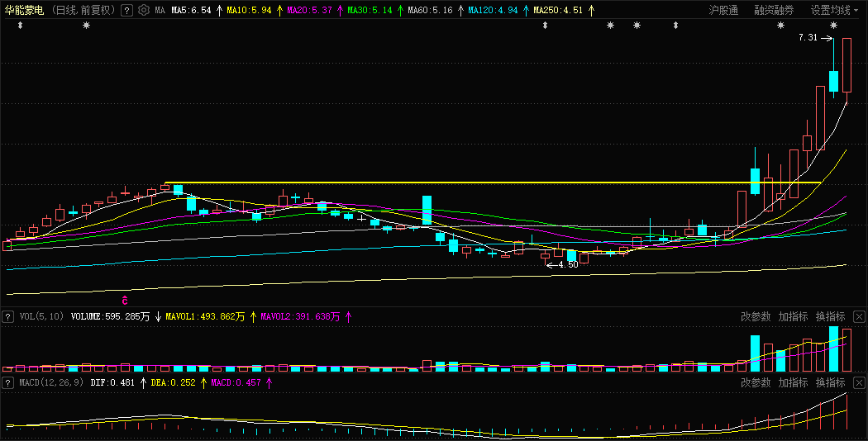The image size is (868, 441).
Task: Click 加指标 in the MACD panel
Action: 794,382
